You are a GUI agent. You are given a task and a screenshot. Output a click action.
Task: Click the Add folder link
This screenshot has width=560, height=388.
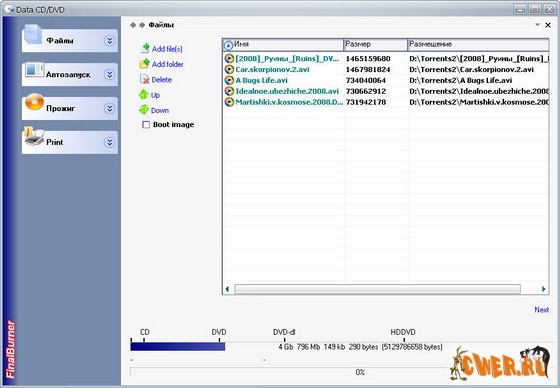pyautogui.click(x=168, y=64)
